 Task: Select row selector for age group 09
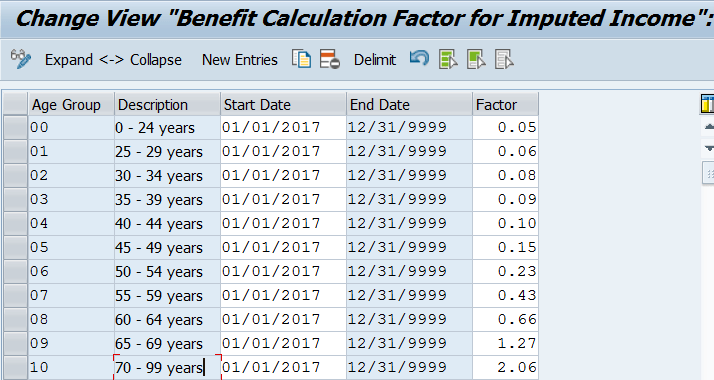click(15, 344)
